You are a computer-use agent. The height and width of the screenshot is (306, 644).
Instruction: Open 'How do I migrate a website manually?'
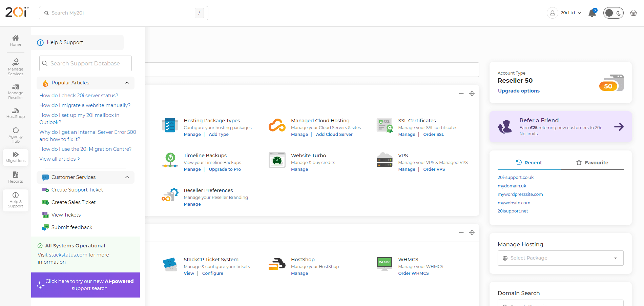pos(85,105)
